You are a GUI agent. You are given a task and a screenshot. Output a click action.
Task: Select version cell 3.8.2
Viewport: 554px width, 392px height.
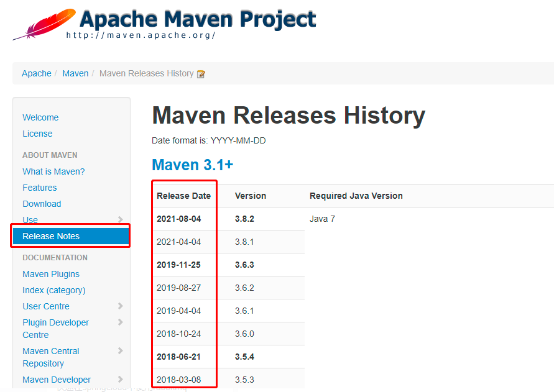click(244, 219)
